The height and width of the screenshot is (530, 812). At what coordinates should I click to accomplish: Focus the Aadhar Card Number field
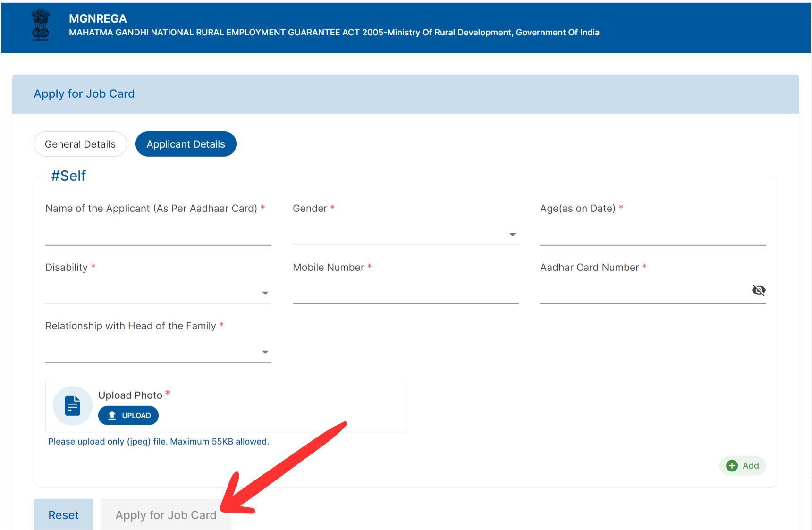tap(643, 293)
